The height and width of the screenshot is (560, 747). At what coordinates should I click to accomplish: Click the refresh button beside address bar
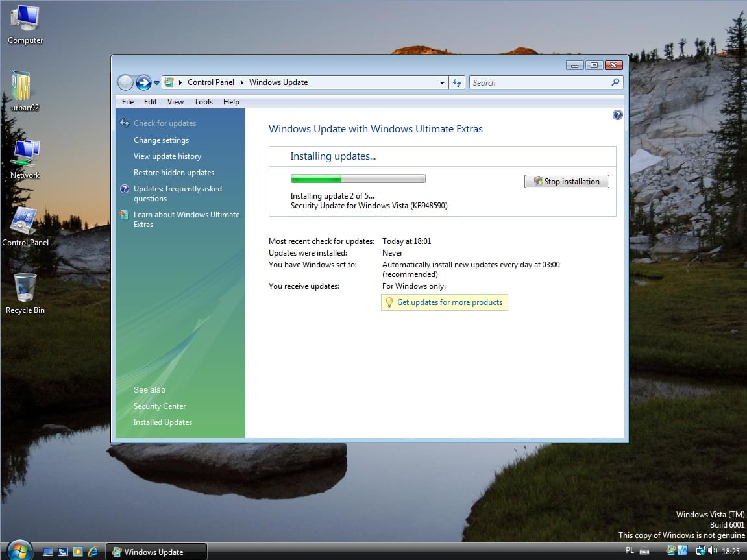tap(457, 83)
